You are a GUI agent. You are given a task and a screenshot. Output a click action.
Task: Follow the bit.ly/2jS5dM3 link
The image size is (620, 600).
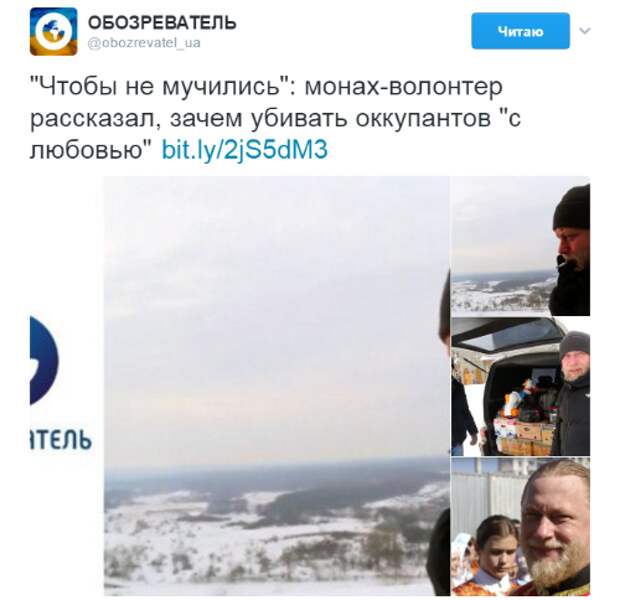click(245, 150)
